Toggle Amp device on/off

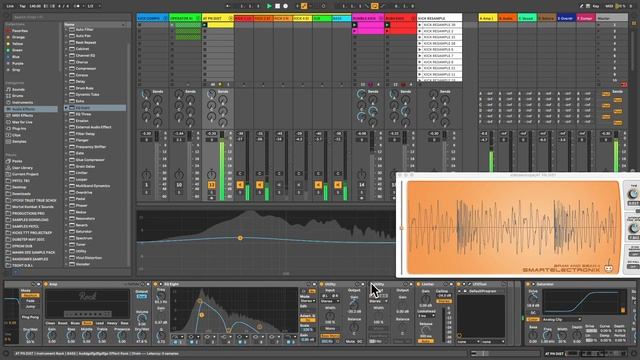pyautogui.click(x=46, y=284)
